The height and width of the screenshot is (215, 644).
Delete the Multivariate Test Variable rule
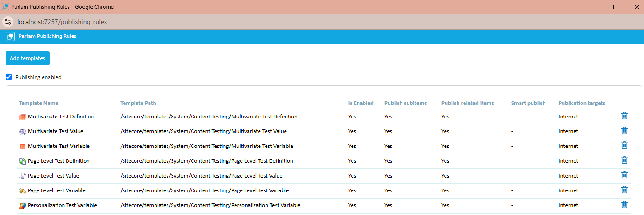coord(624,146)
